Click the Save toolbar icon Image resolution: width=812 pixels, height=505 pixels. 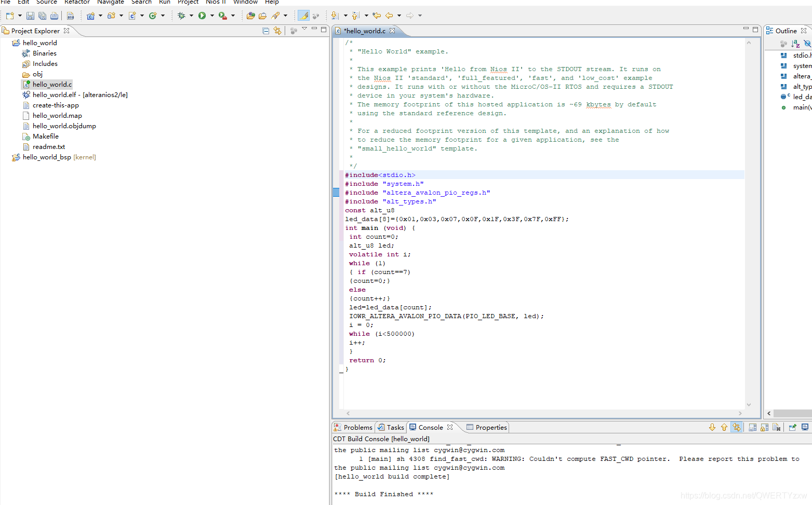click(x=30, y=16)
